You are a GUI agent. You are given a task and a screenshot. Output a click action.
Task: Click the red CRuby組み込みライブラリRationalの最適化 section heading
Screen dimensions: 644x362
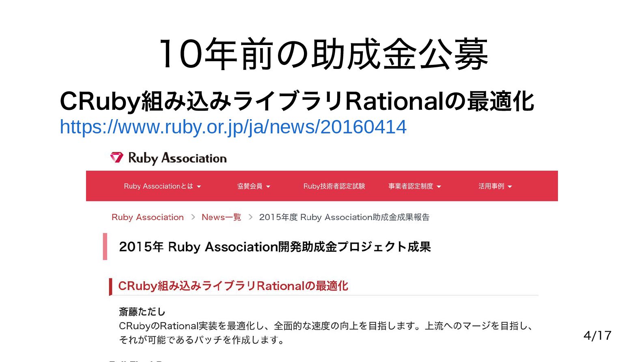(233, 286)
